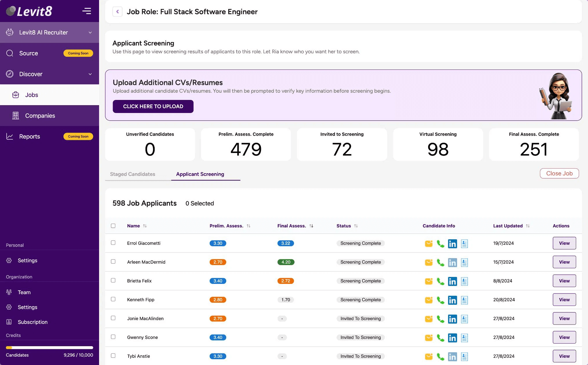Click the email icon for Errol Giacometti
The width and height of the screenshot is (588, 365).
pos(429,244)
